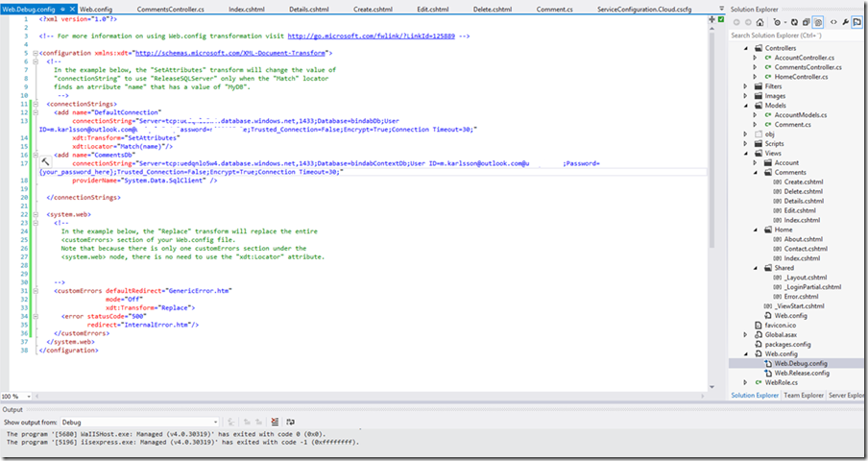Switch to the CommentsController.cs tab
The height and width of the screenshot is (461, 868).
point(171,10)
